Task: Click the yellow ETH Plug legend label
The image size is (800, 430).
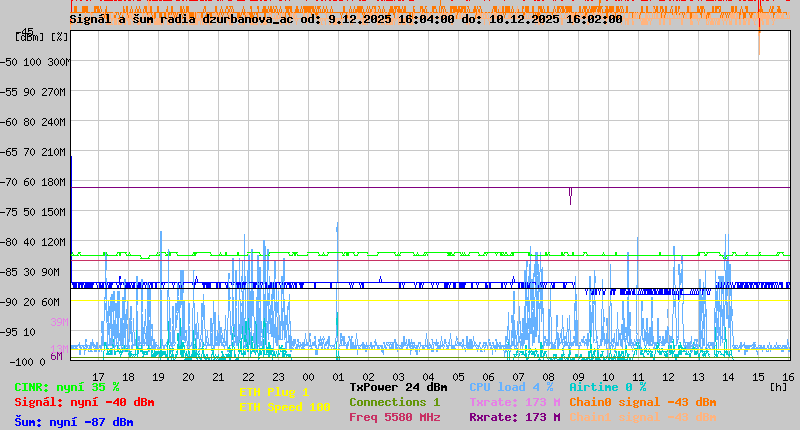Action: [x=274, y=392]
